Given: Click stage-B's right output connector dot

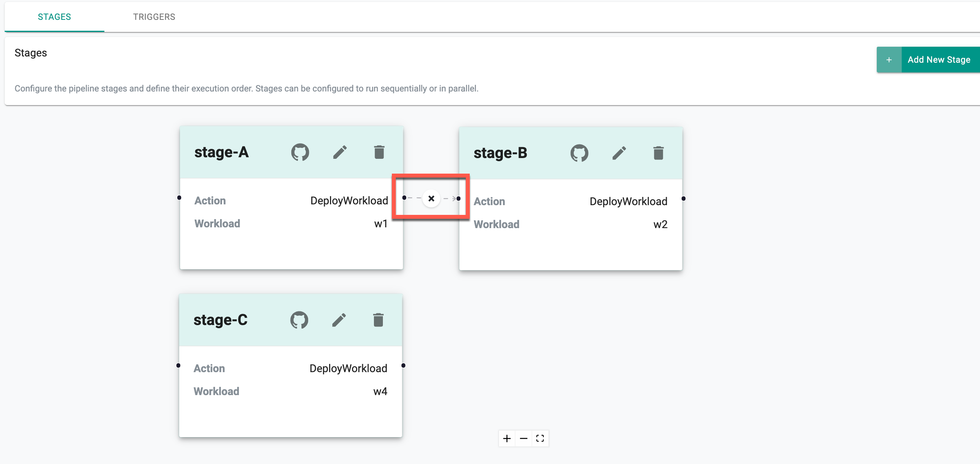Looking at the screenshot, I should pos(684,199).
